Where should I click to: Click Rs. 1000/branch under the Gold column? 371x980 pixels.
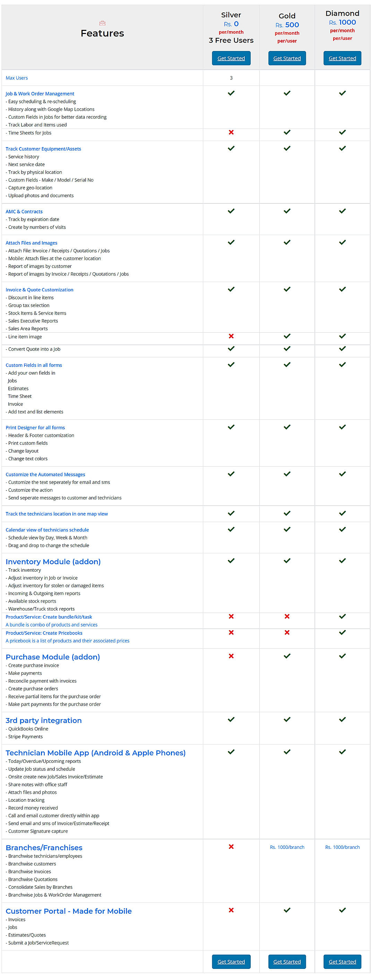click(287, 847)
